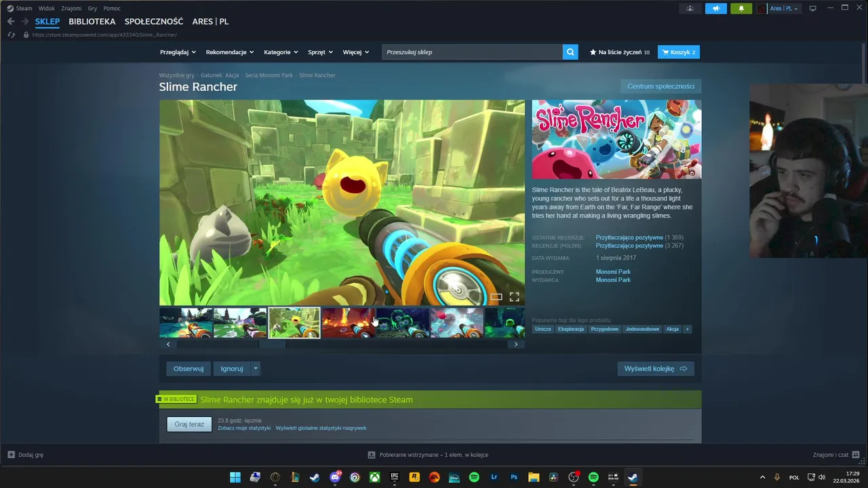Open the friends group icon in title bar

(x=690, y=8)
